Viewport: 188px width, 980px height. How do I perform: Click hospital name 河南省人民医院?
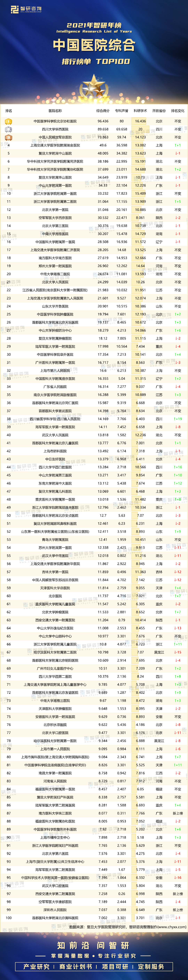point(55,781)
